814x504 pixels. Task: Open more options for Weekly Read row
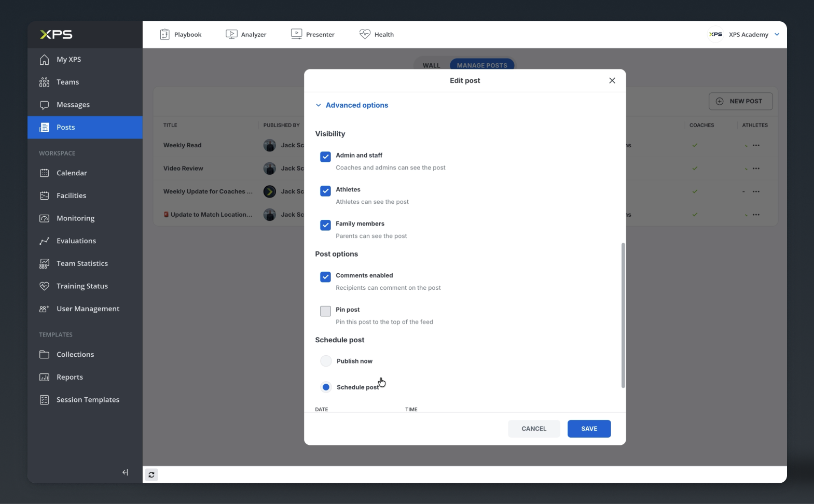pyautogui.click(x=756, y=145)
